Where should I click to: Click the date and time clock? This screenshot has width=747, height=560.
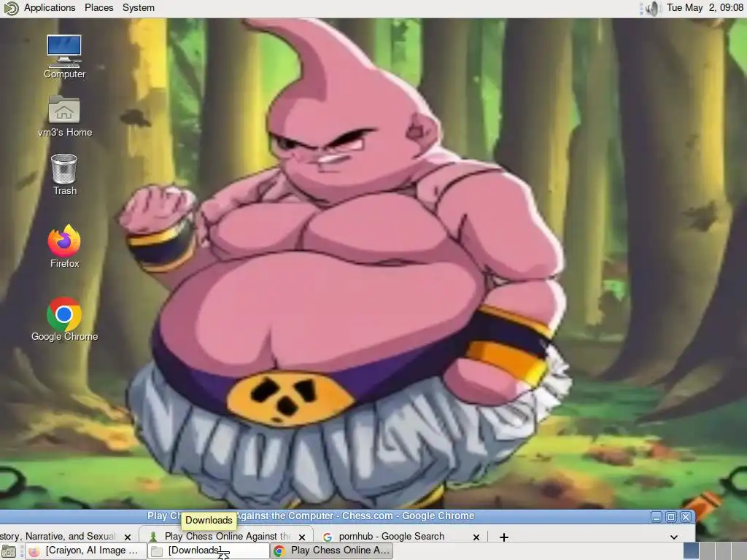click(x=705, y=7)
